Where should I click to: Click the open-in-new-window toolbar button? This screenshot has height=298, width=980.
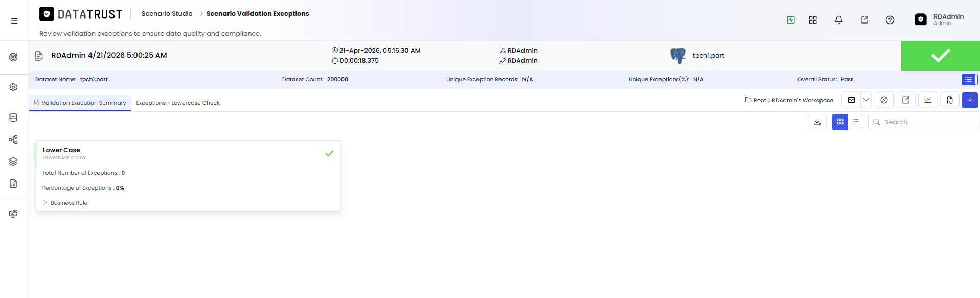(906, 100)
